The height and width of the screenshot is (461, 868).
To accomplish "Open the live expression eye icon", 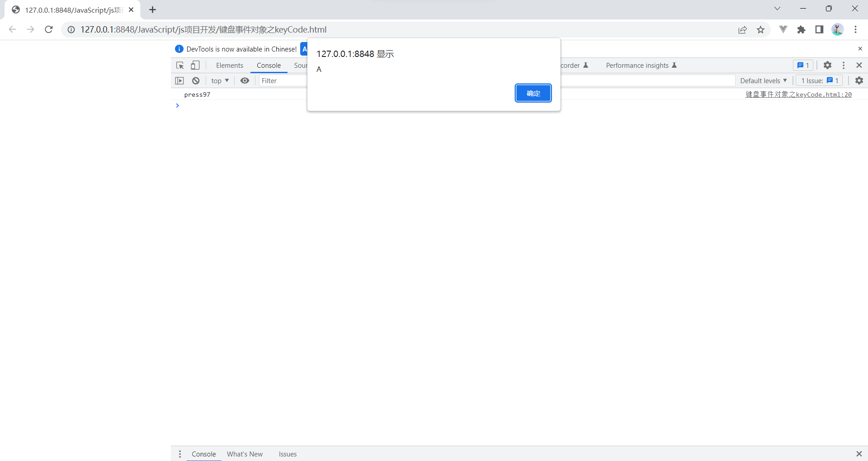I will pos(245,80).
